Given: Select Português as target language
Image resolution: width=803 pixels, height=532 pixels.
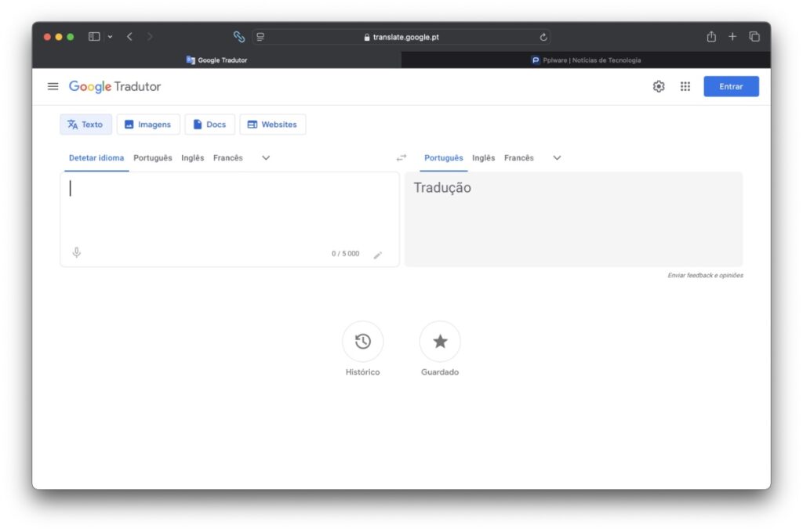Looking at the screenshot, I should (444, 158).
